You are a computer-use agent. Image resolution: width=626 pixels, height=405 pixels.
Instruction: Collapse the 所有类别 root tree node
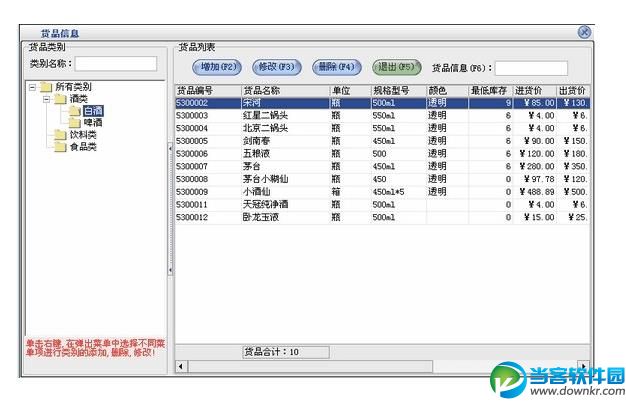pos(33,87)
